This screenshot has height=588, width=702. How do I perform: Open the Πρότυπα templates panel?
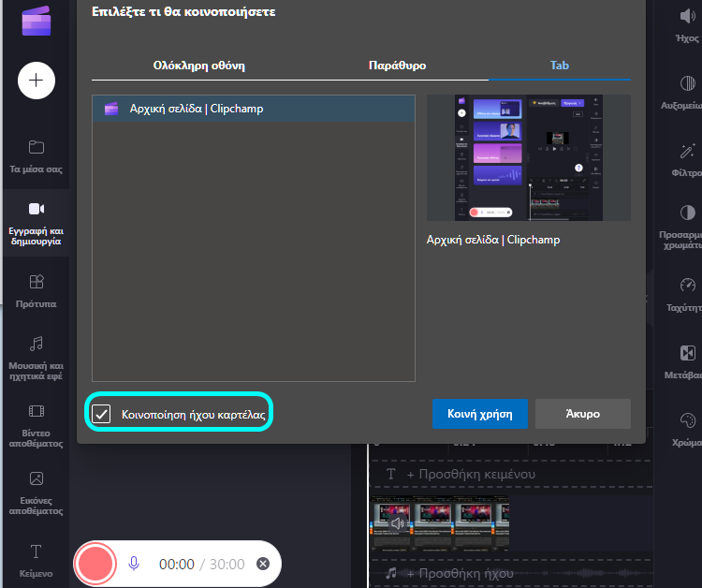click(37, 291)
